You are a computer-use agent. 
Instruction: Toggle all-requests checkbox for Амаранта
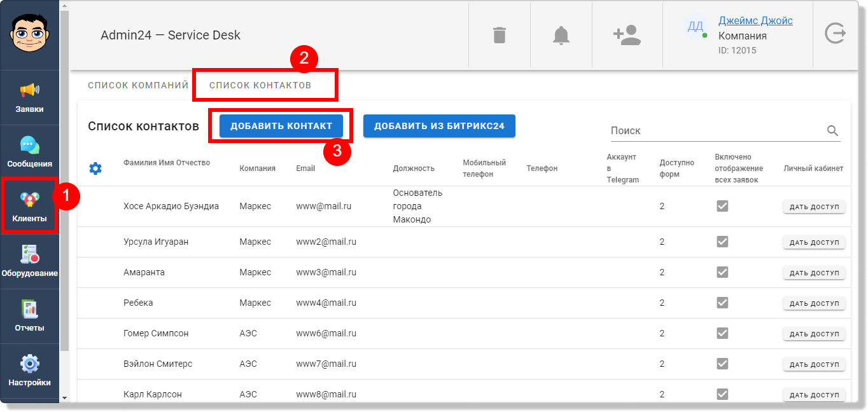pos(722,272)
